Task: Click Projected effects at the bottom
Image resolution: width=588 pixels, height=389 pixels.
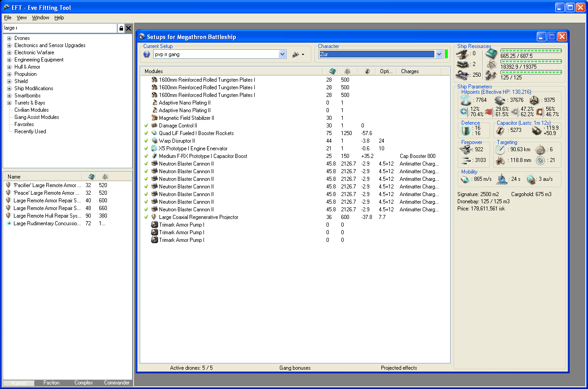Action: point(399,368)
